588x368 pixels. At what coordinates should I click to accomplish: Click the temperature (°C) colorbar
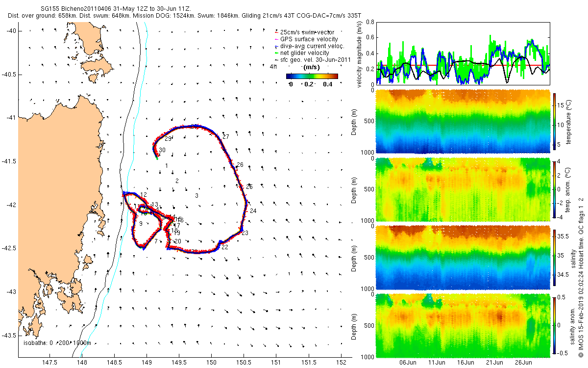[x=555, y=120]
